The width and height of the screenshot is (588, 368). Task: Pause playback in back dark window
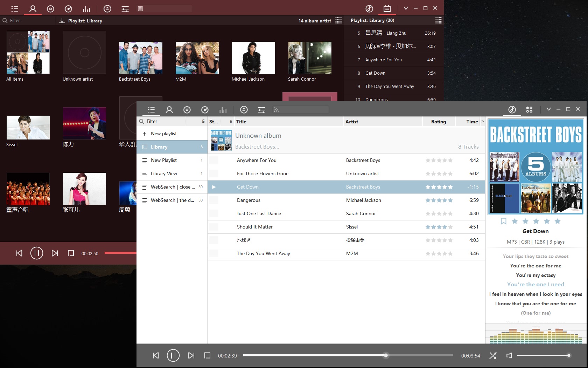click(x=36, y=253)
